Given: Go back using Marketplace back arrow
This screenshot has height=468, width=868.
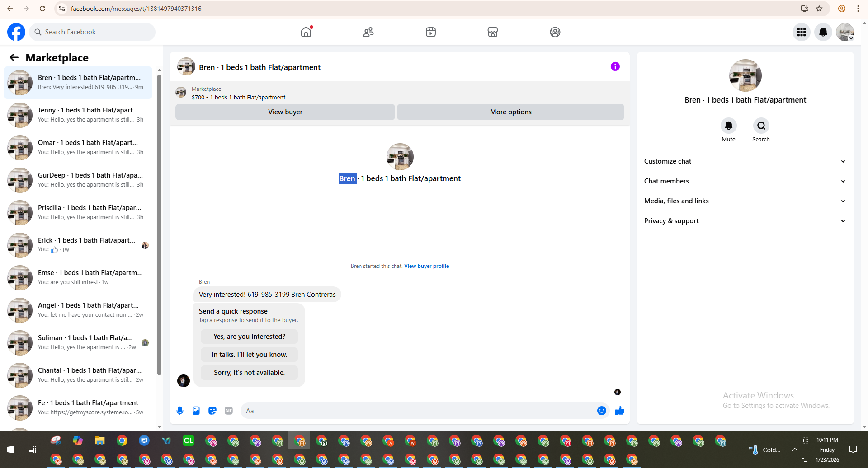Looking at the screenshot, I should point(14,57).
